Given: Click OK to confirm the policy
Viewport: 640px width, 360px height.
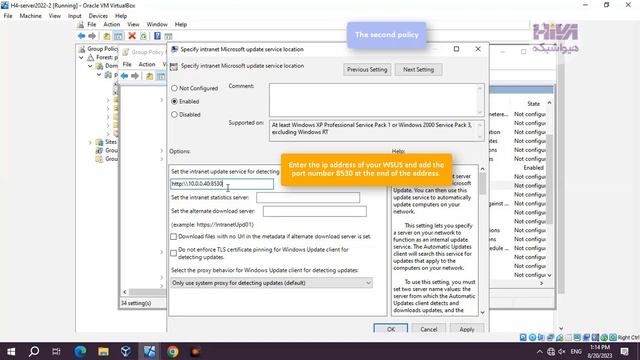Looking at the screenshot, I should [391, 329].
